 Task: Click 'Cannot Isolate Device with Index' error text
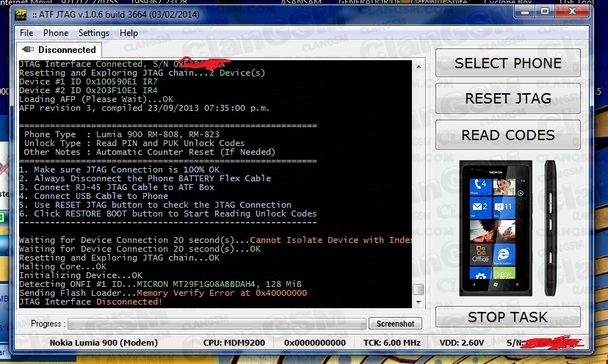pos(330,240)
